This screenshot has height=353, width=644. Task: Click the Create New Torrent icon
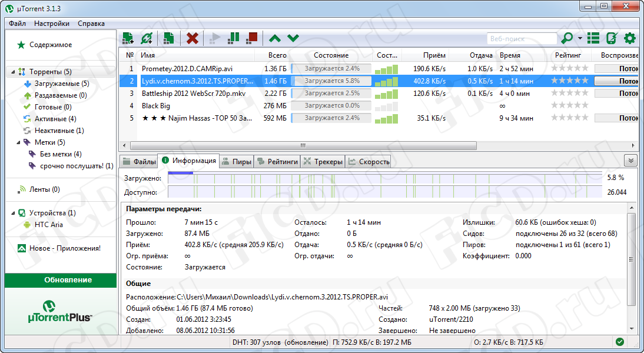coord(169,38)
